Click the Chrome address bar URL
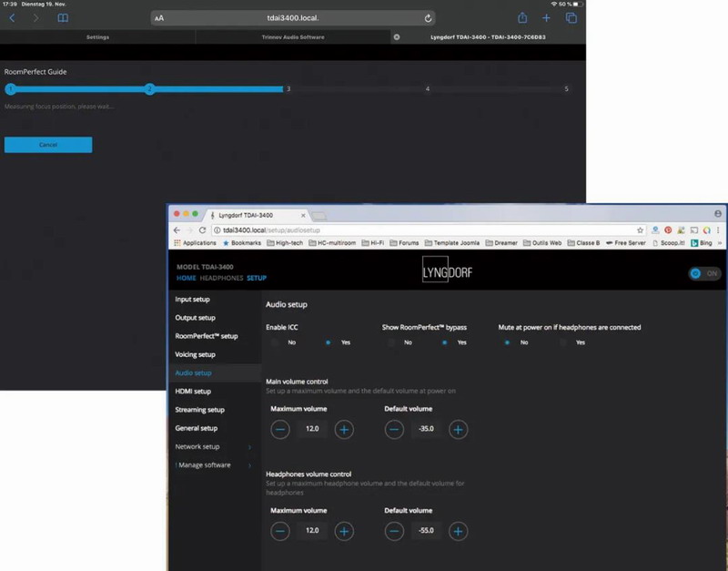728x571 pixels. pos(271,230)
